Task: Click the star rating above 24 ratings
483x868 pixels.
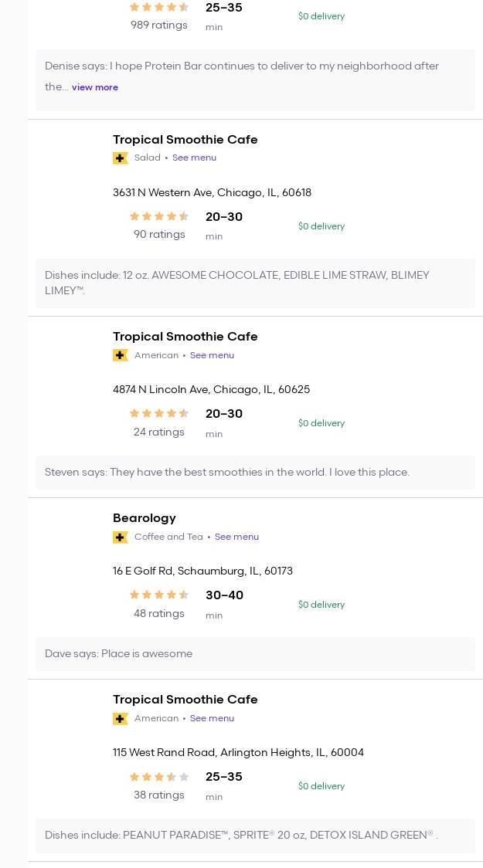Action: click(158, 414)
